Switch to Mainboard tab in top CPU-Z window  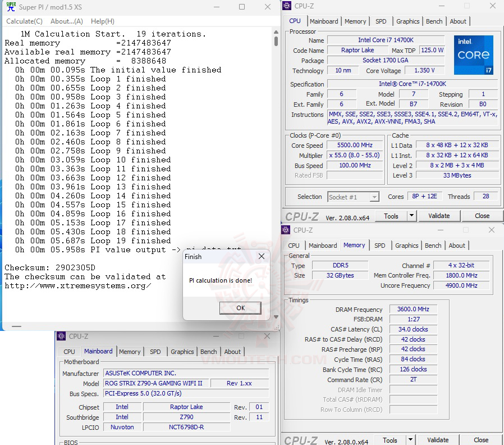click(324, 21)
